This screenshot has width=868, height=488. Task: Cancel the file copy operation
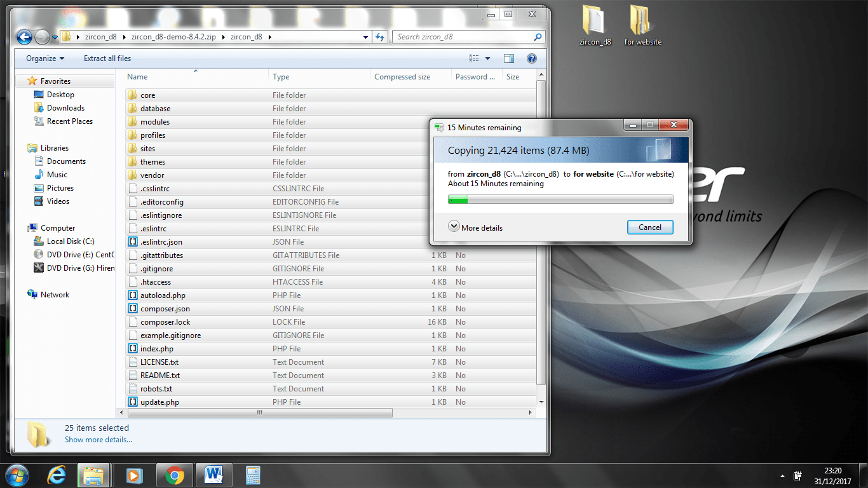[x=650, y=227]
